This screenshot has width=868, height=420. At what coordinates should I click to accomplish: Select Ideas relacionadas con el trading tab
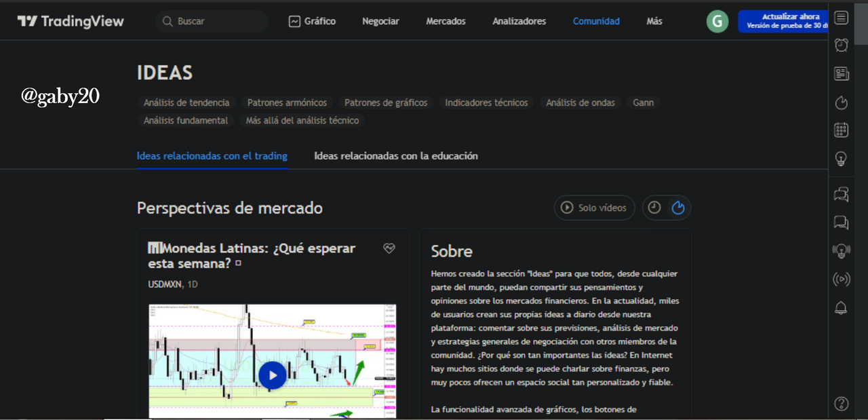(212, 156)
